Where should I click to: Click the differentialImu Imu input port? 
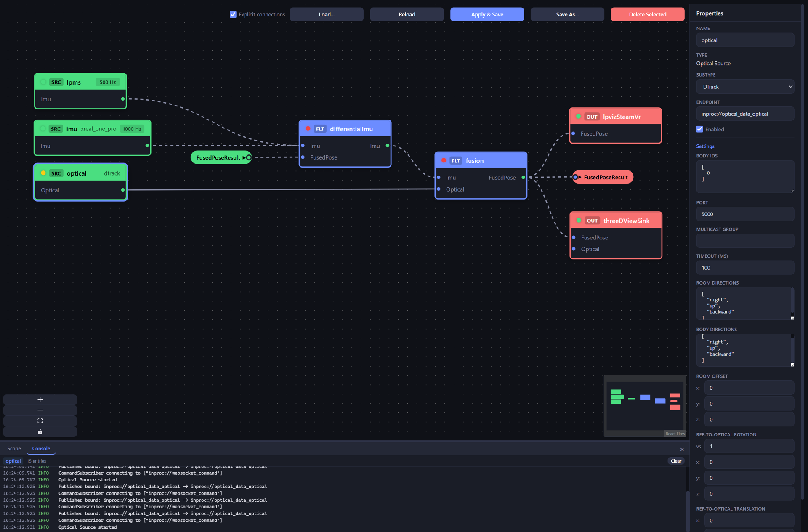[303, 146]
